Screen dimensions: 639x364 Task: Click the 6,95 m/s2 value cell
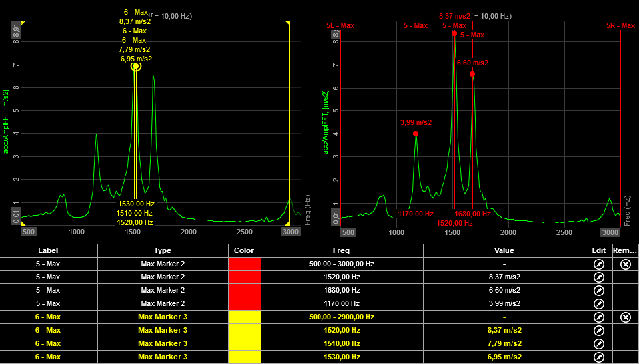(x=504, y=357)
